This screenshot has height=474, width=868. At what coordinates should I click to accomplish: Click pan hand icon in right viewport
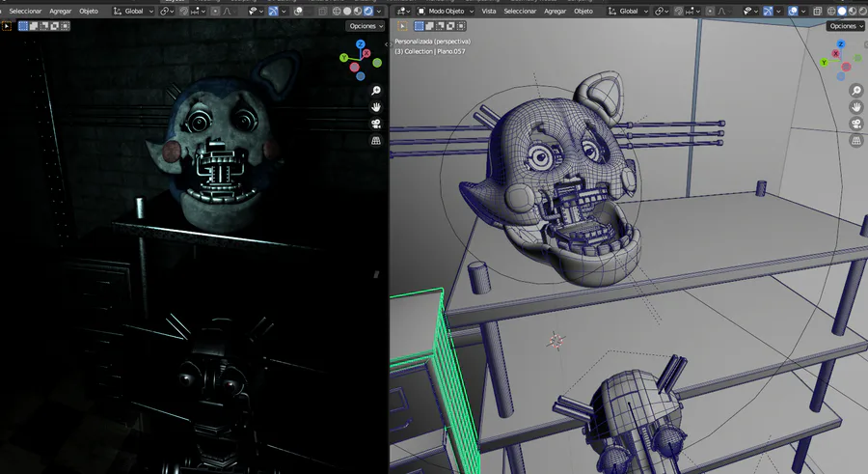[855, 107]
